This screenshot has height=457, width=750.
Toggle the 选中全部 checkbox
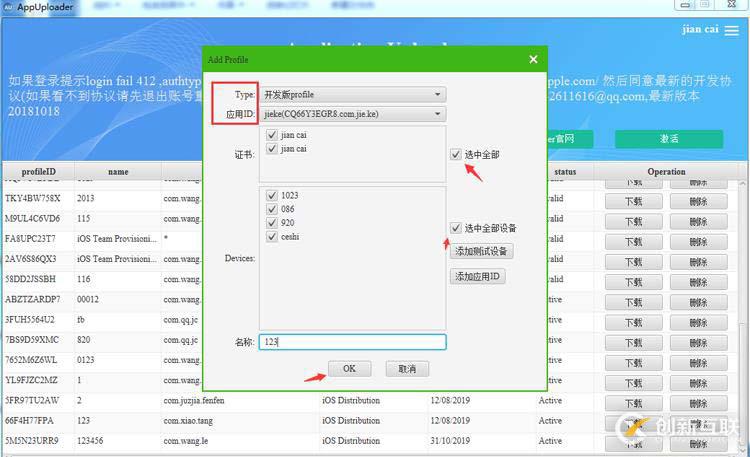click(x=455, y=155)
